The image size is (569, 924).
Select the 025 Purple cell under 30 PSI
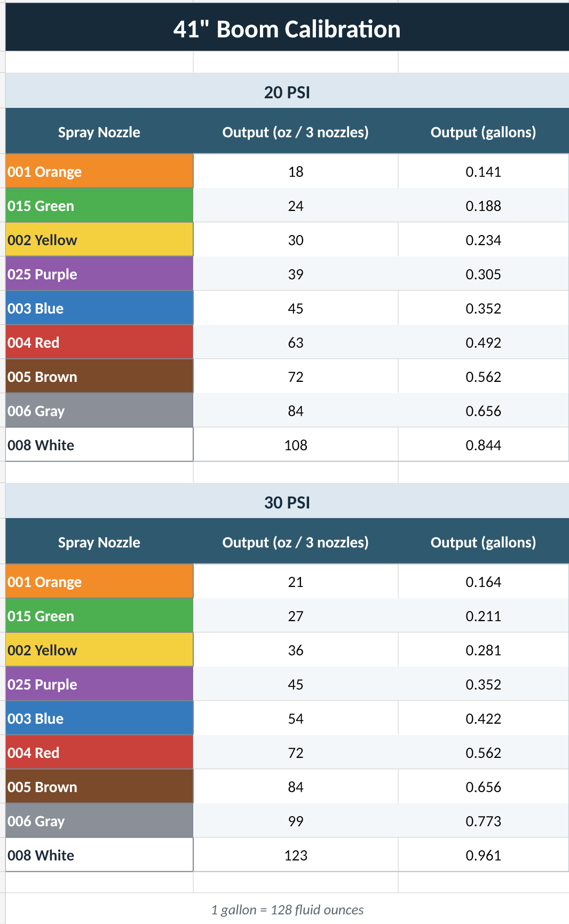(99, 684)
